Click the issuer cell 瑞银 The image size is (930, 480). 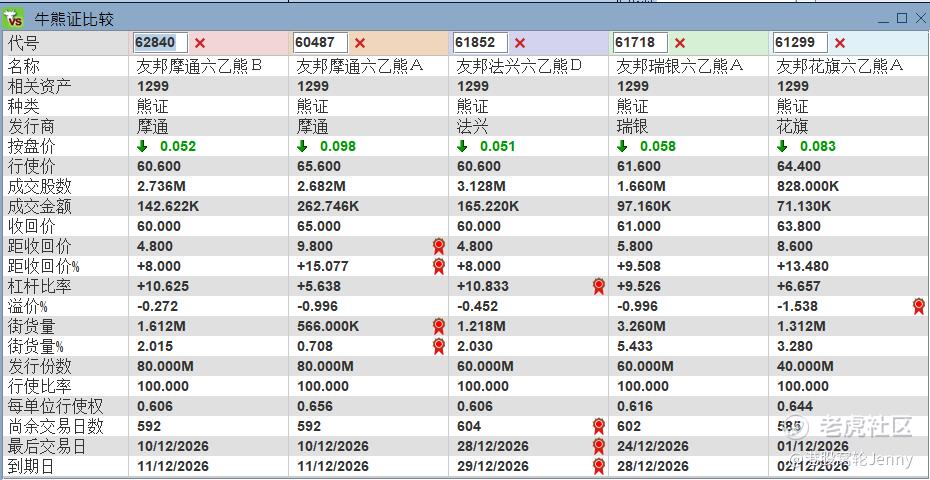pos(632,126)
